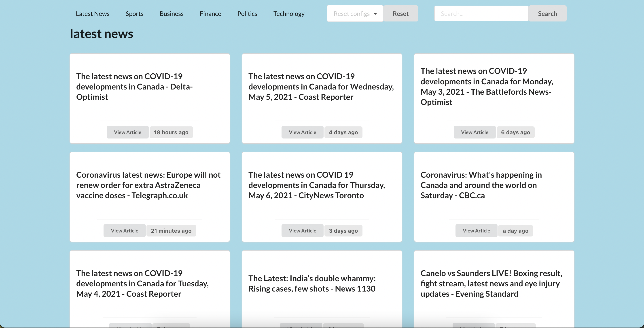Click into the Search input field

tap(481, 13)
